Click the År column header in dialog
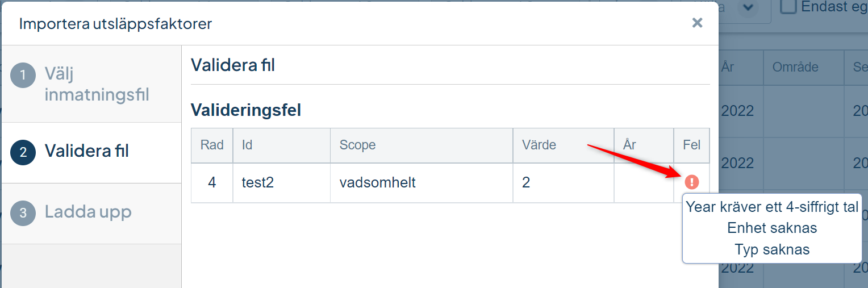868x288 pixels. coord(644,145)
